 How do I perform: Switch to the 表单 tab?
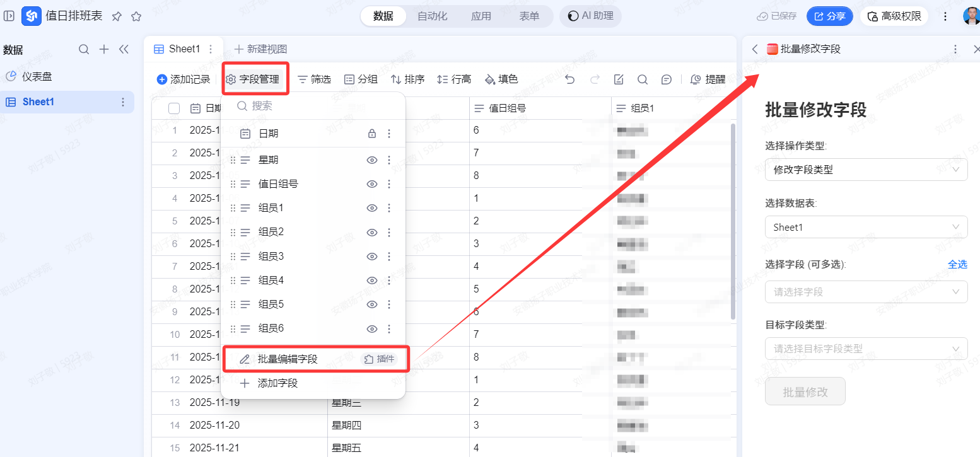point(529,16)
